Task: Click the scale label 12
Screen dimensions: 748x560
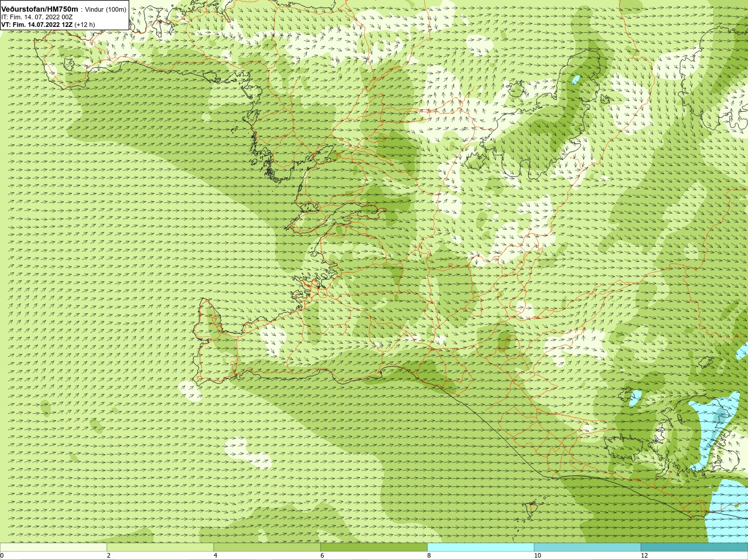Action: [x=644, y=555]
